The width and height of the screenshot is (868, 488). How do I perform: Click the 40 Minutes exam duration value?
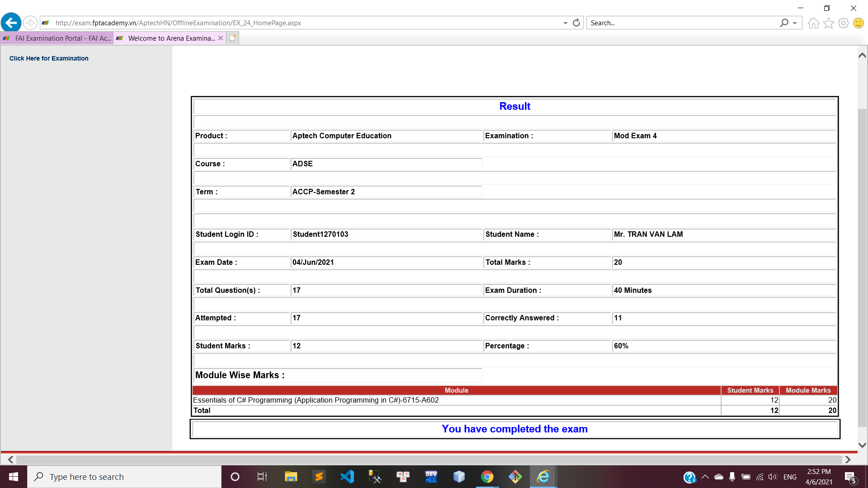pos(633,290)
